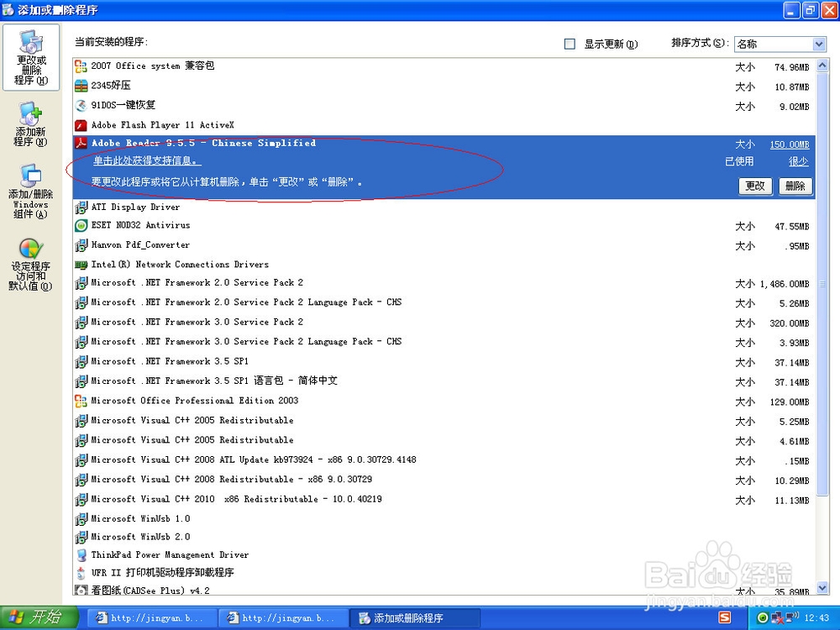Open the 排序方式 名称 dropdown
Screen dimensions: 840x630
(x=780, y=44)
